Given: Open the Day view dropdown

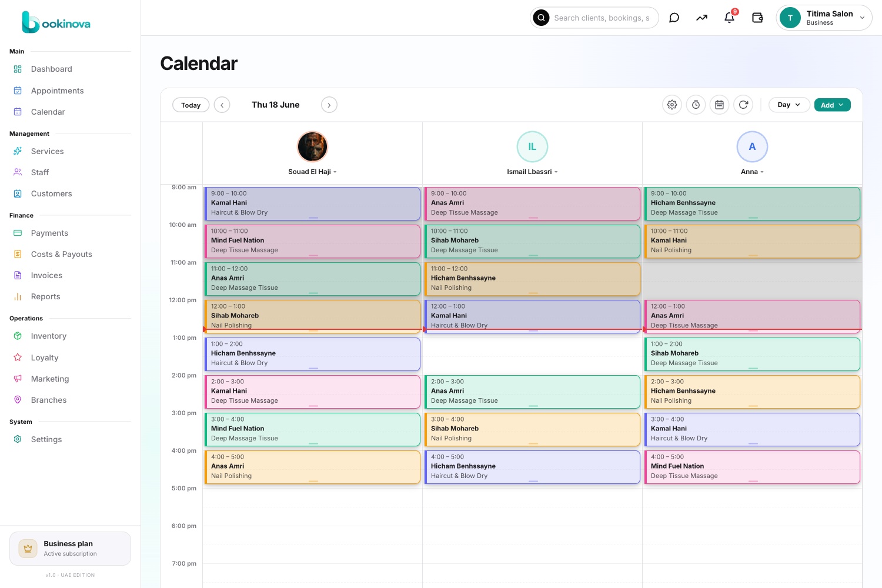Looking at the screenshot, I should [789, 105].
